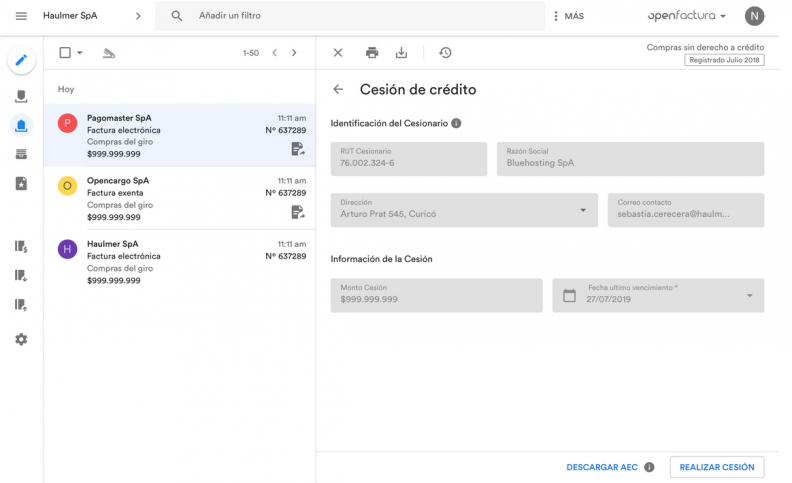Open the document history clock icon
Screen dimensions: 792x483
tap(445, 53)
